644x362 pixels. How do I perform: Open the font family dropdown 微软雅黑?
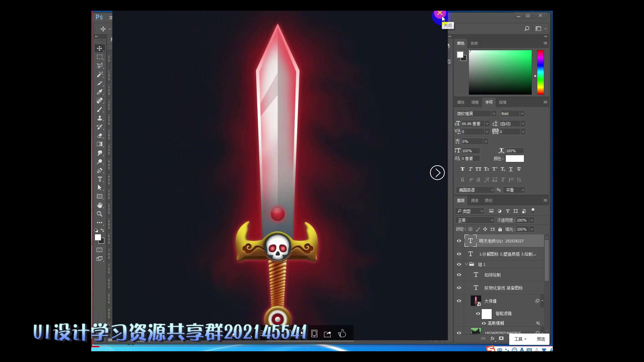[493, 114]
